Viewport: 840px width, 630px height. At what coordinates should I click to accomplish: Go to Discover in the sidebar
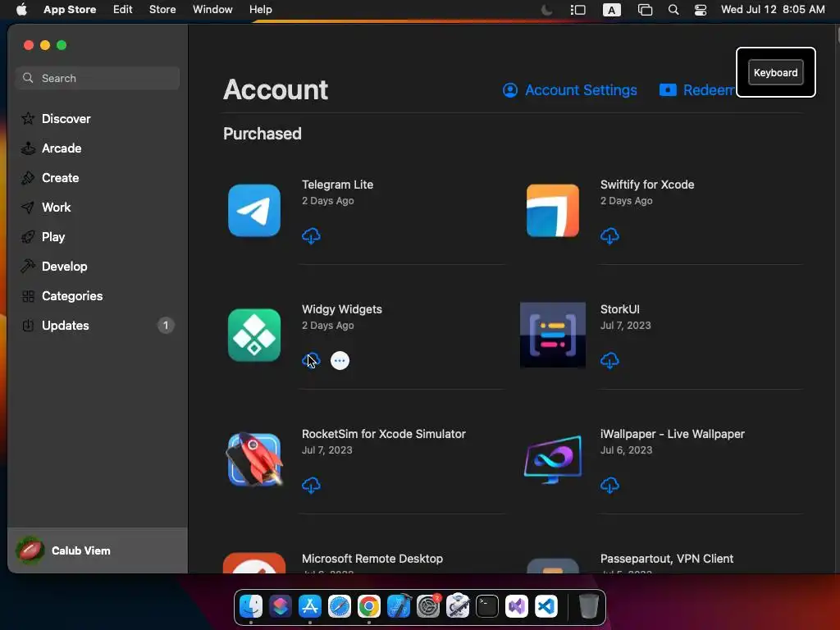98,119
